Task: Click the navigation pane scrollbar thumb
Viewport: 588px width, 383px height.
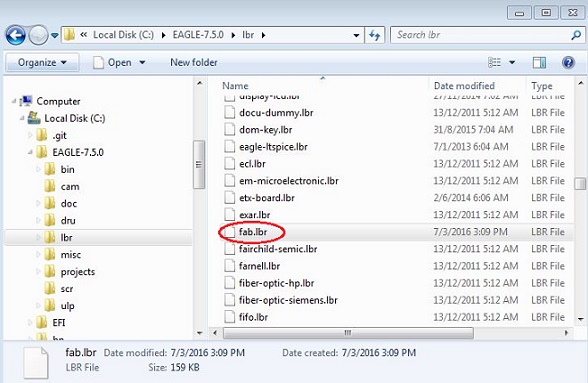Action: click(199, 164)
